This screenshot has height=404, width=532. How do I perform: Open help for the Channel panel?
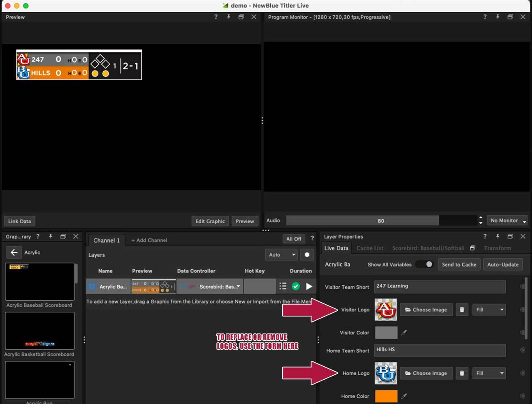pos(312,239)
